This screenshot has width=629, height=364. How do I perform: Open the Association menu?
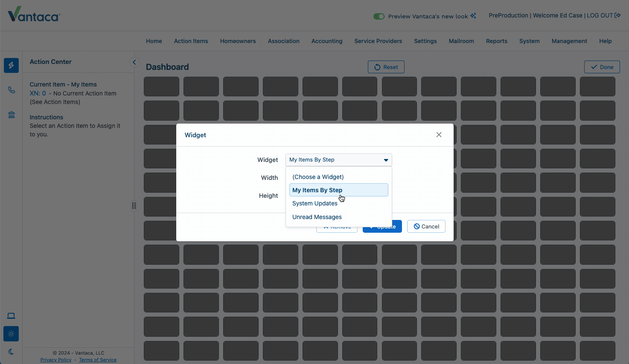[284, 41]
